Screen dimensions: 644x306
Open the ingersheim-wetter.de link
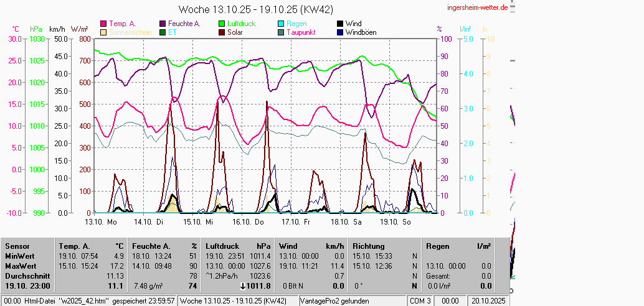(478, 7)
